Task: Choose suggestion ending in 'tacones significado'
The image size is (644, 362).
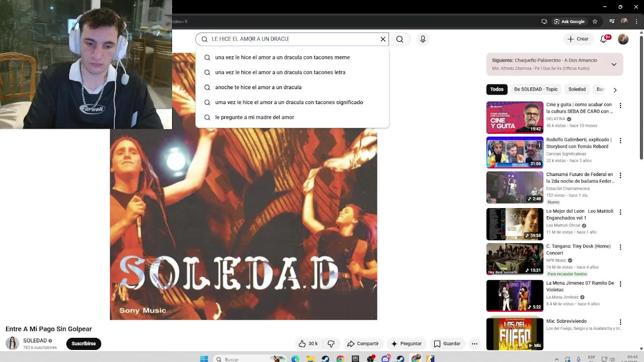Action: 292,102
